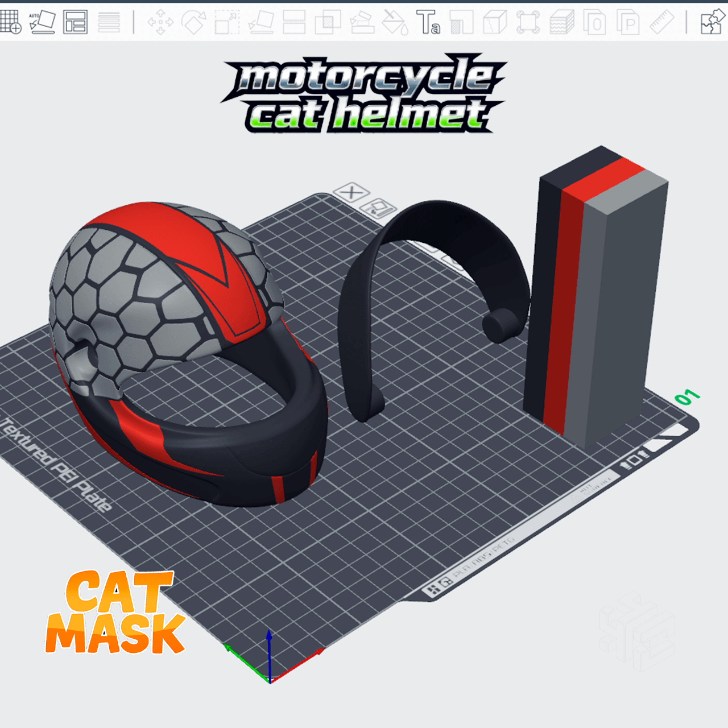Select the Support Painting tool
The height and width of the screenshot is (728, 728).
[362, 23]
